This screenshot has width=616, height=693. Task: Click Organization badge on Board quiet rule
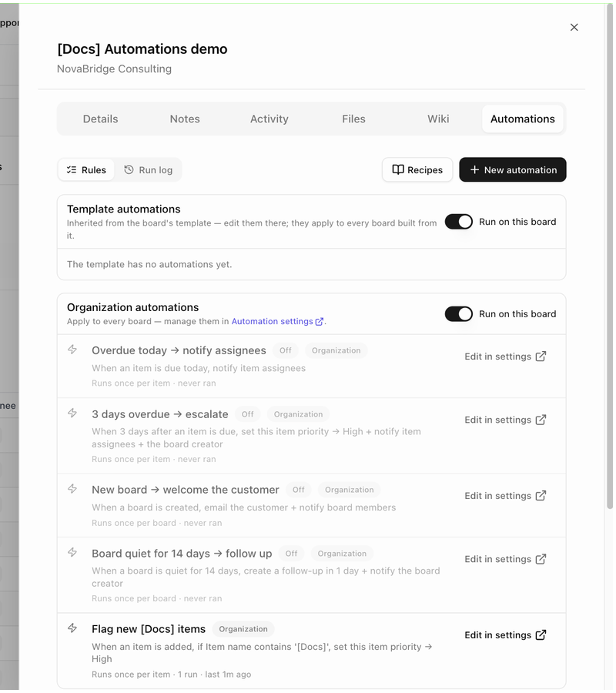click(x=343, y=555)
